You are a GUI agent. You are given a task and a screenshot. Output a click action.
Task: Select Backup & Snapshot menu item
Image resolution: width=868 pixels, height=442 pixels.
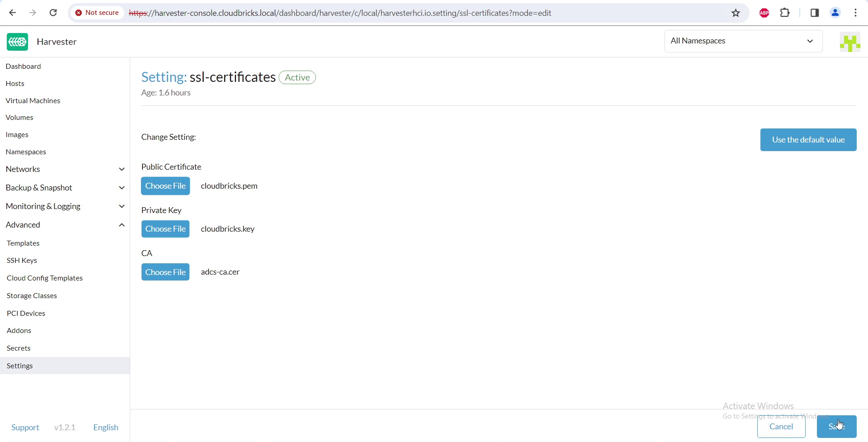tap(39, 188)
